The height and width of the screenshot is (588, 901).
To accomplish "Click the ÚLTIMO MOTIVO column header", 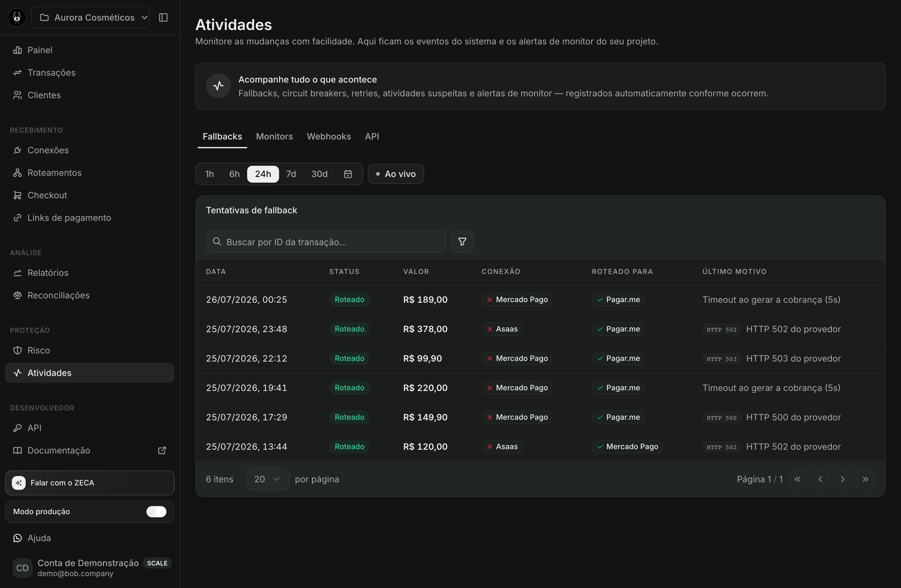I will tap(735, 272).
